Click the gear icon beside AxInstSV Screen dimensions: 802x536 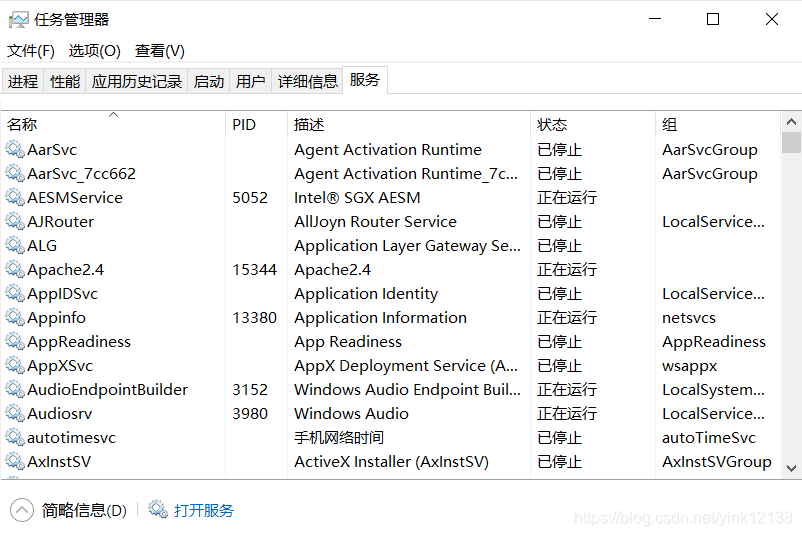(x=15, y=462)
